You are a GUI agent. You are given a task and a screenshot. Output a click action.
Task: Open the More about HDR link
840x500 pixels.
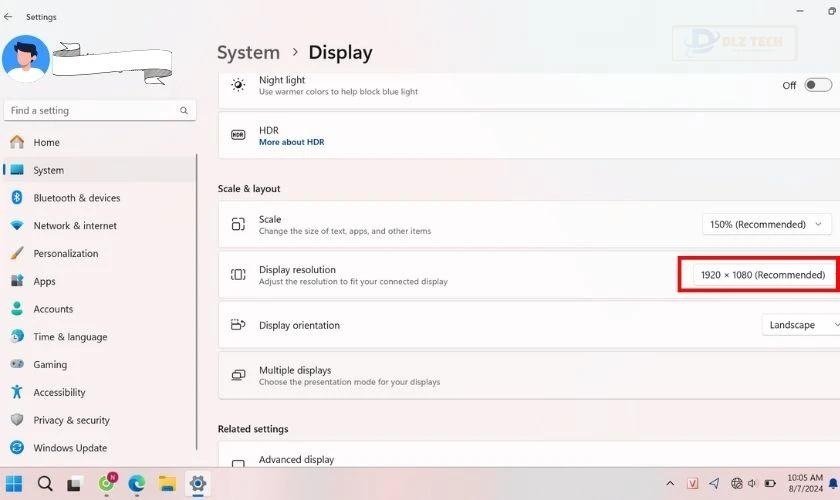pyautogui.click(x=291, y=142)
